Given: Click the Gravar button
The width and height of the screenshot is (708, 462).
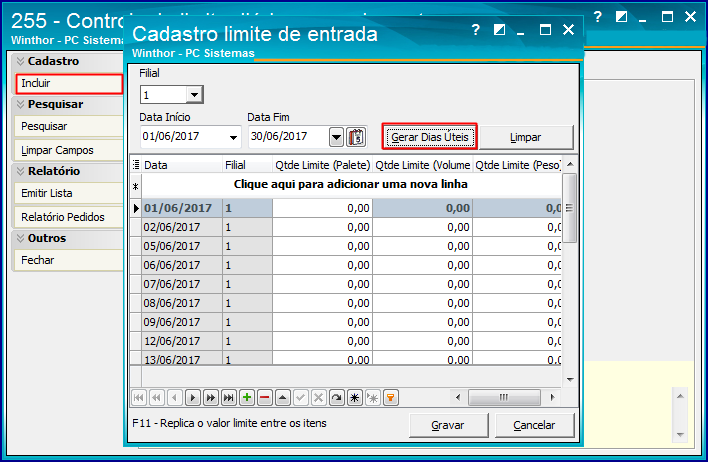Looking at the screenshot, I should [x=448, y=425].
